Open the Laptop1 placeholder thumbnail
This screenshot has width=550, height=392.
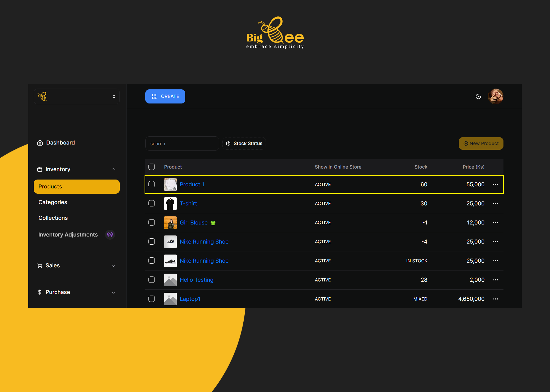(x=170, y=299)
